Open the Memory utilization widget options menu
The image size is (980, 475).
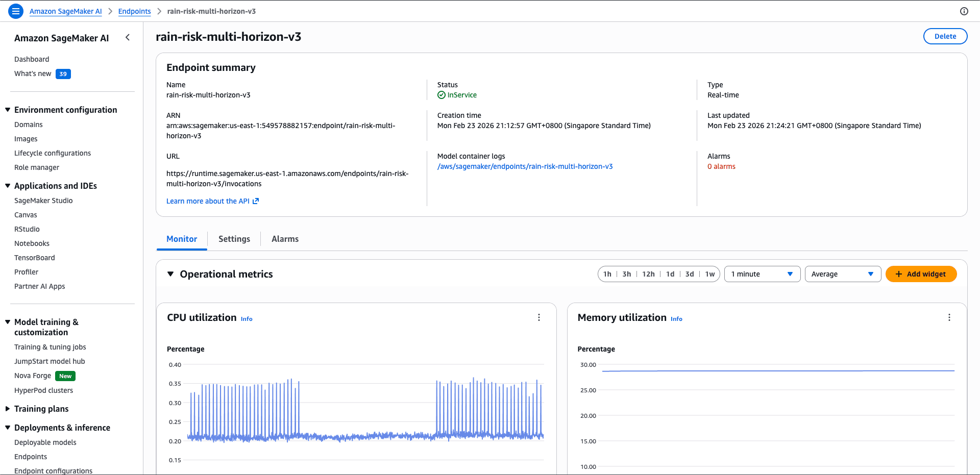[x=949, y=317]
